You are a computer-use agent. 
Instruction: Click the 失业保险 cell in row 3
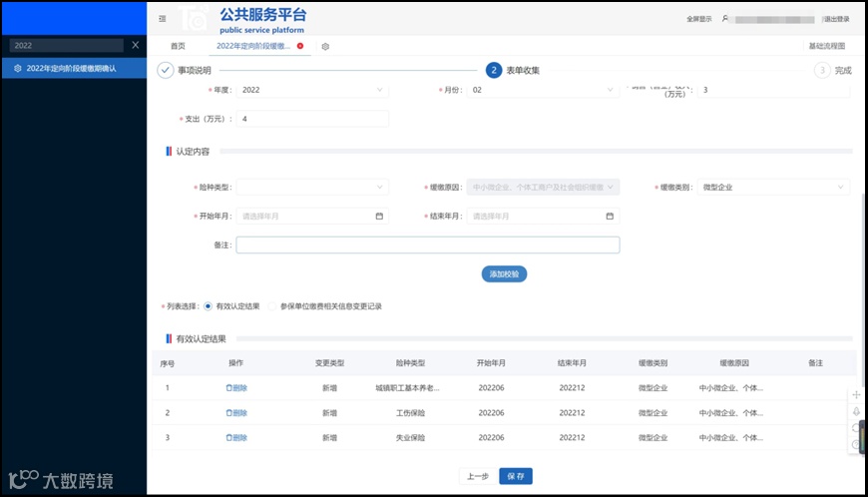pos(410,438)
